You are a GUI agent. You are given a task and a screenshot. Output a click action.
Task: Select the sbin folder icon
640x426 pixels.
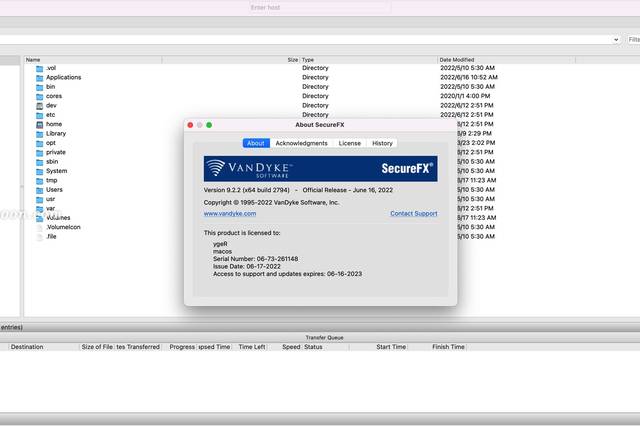pos(40,162)
